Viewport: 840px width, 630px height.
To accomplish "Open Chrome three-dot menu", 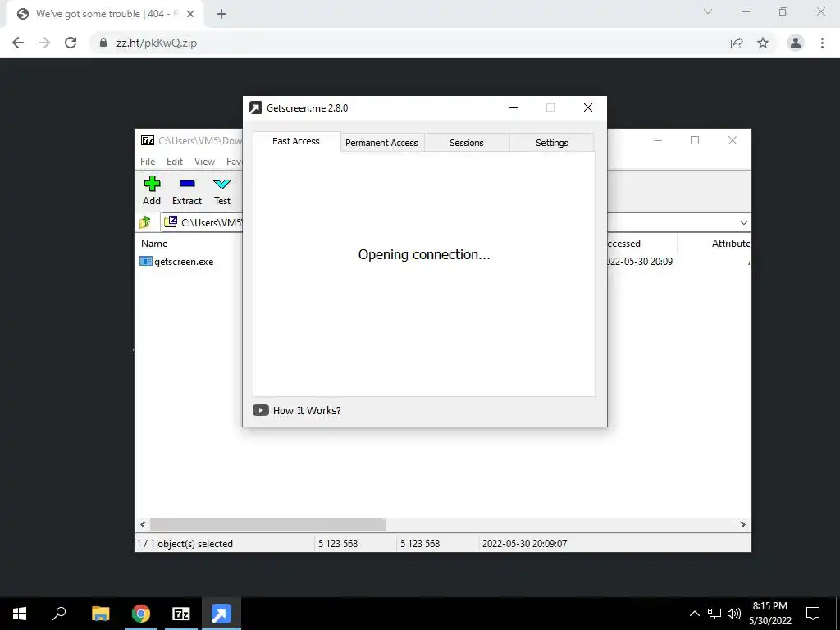I will 822,43.
